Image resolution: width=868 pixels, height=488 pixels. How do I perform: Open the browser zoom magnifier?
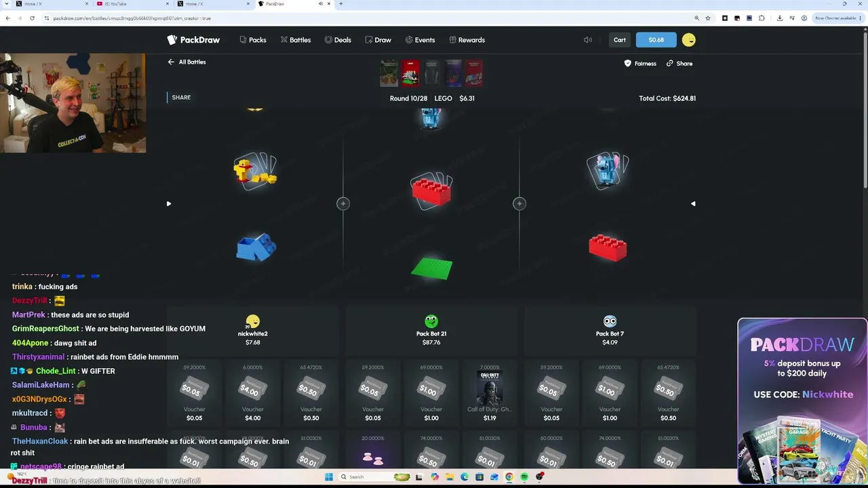click(x=696, y=18)
